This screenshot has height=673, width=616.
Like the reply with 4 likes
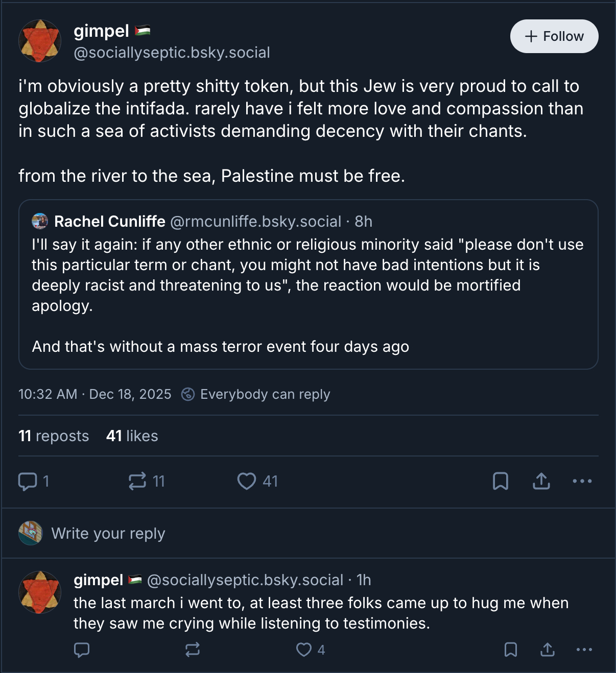click(304, 650)
